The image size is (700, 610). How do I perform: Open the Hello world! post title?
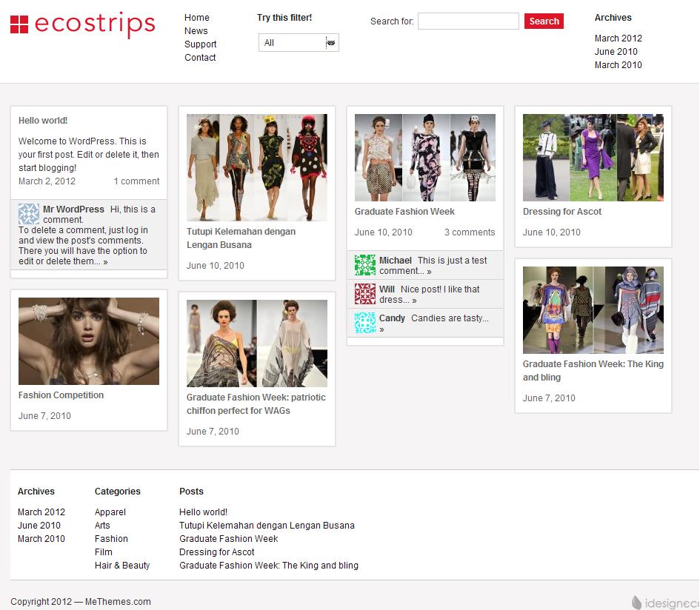click(43, 121)
